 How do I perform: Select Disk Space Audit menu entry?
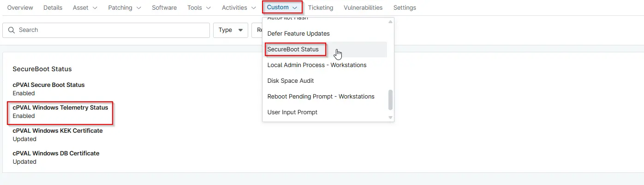[291, 81]
